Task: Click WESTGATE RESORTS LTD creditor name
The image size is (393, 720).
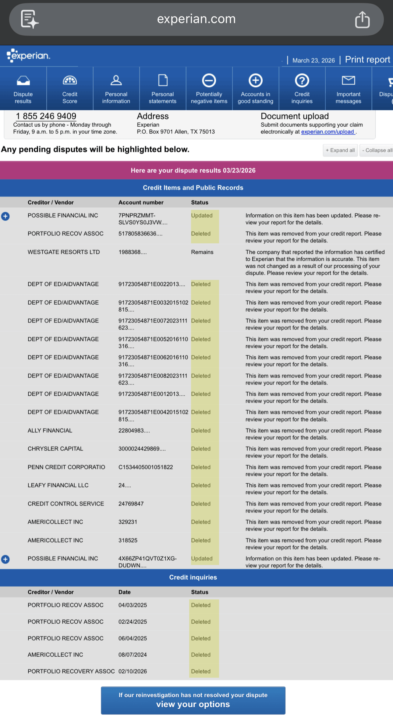Action: (63, 252)
